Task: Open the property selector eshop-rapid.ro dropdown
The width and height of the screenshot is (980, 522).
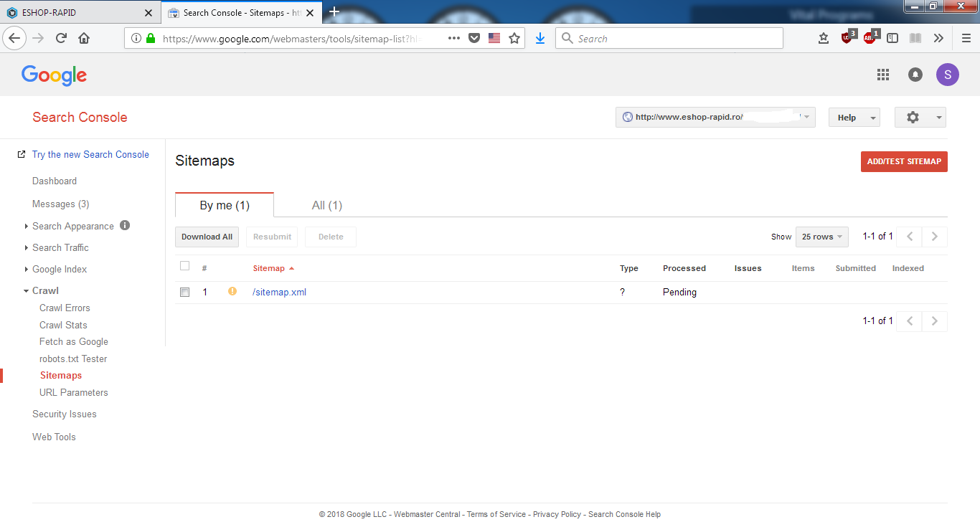Action: click(715, 117)
